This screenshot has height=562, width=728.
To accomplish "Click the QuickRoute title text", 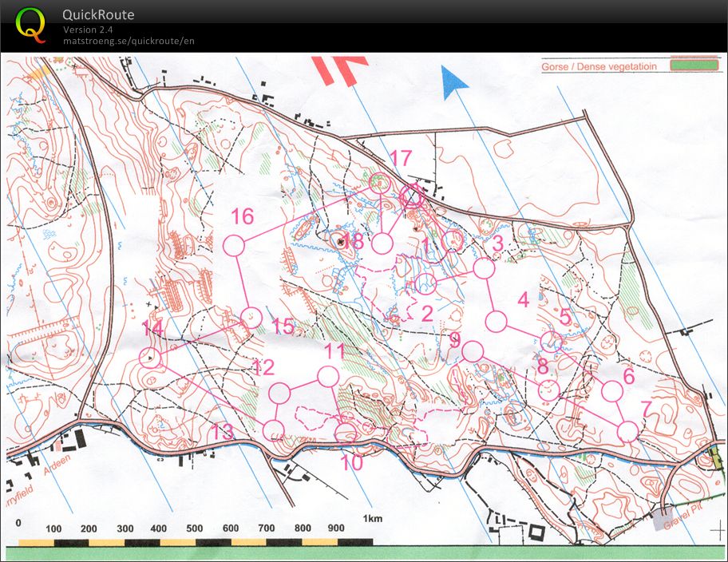I will pyautogui.click(x=98, y=15).
